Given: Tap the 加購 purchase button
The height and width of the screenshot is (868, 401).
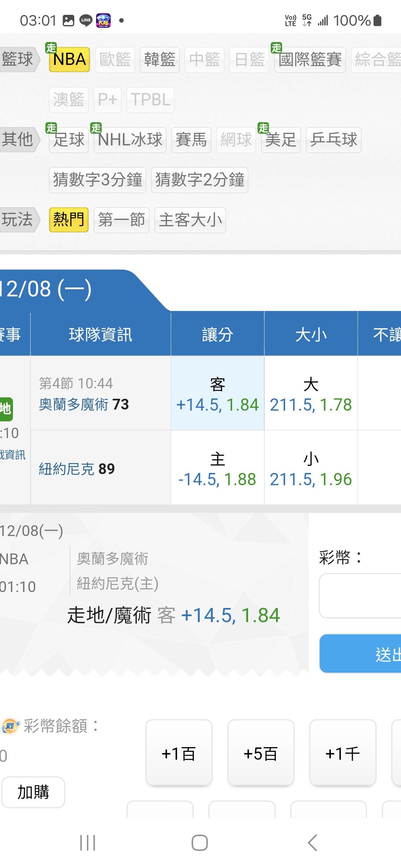Looking at the screenshot, I should click(33, 792).
